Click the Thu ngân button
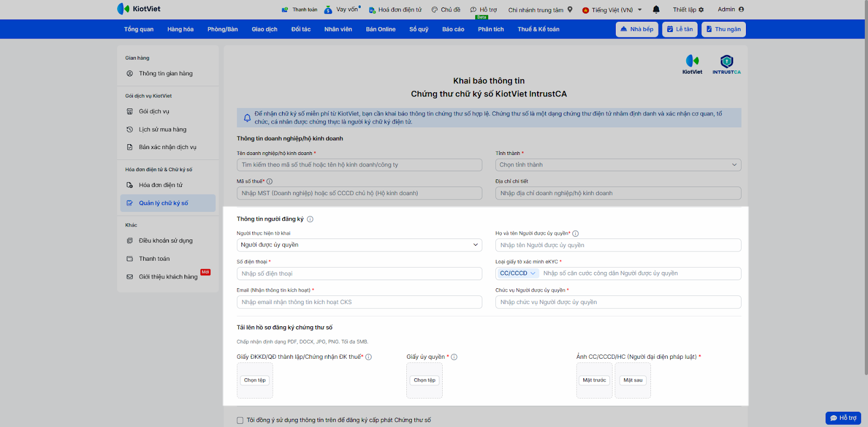Image resolution: width=868 pixels, height=427 pixels. 724,29
